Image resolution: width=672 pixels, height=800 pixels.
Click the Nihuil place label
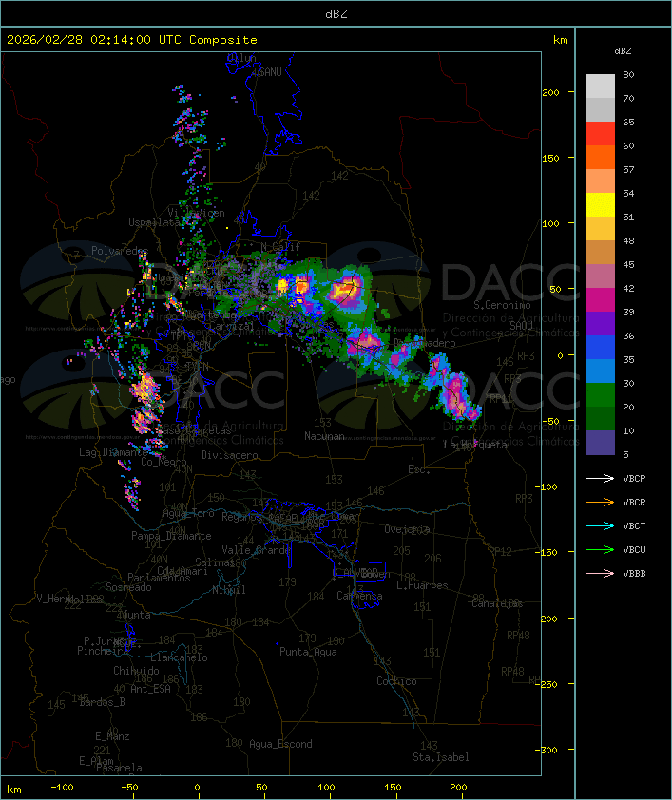click(229, 590)
